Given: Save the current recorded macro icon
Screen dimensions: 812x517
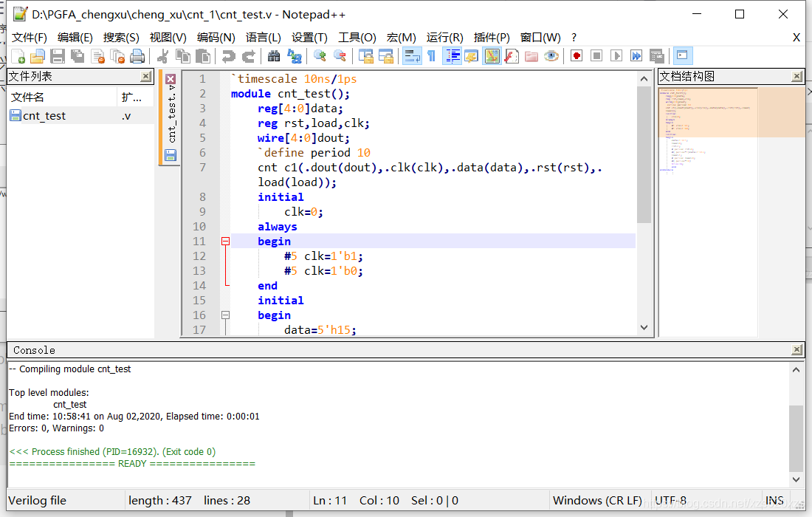Looking at the screenshot, I should [657, 56].
